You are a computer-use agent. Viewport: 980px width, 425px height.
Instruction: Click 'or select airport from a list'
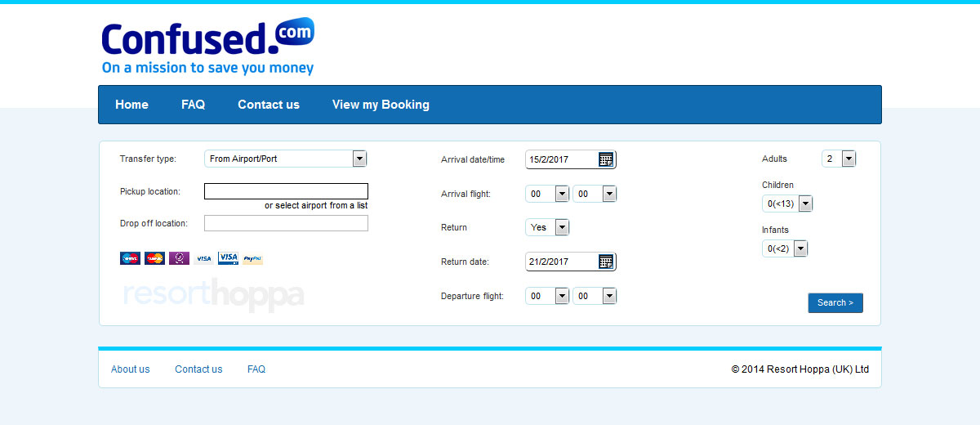click(316, 206)
